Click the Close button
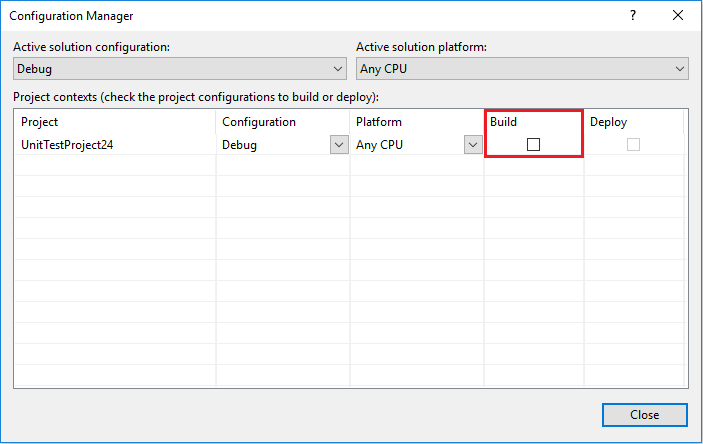The width and height of the screenshot is (703, 444). 644,415
